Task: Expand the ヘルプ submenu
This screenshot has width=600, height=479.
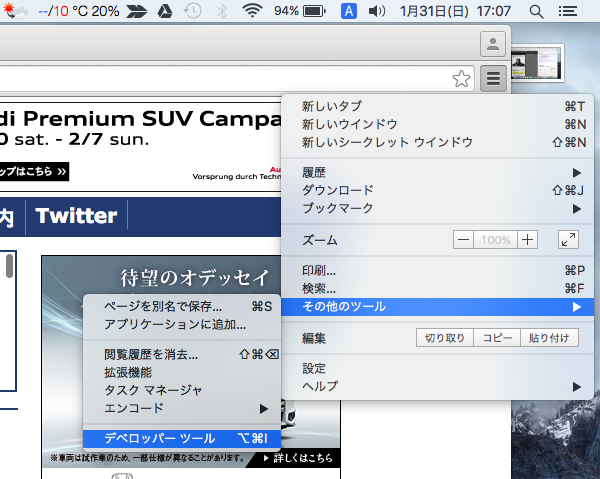Action: [x=437, y=386]
